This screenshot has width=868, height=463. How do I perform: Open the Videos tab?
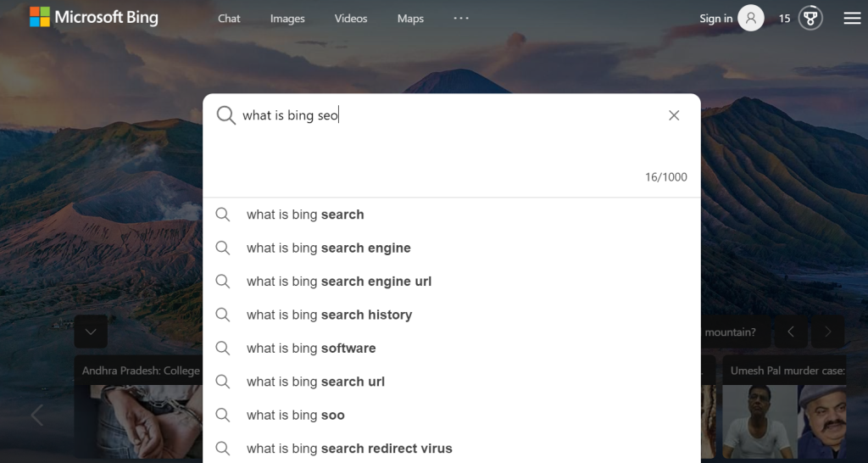(x=351, y=19)
